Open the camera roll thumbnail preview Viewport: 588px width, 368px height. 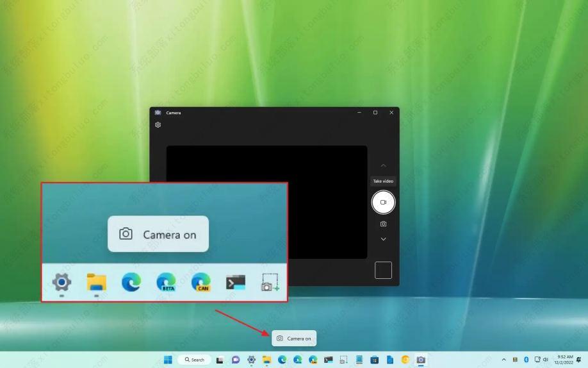point(383,270)
